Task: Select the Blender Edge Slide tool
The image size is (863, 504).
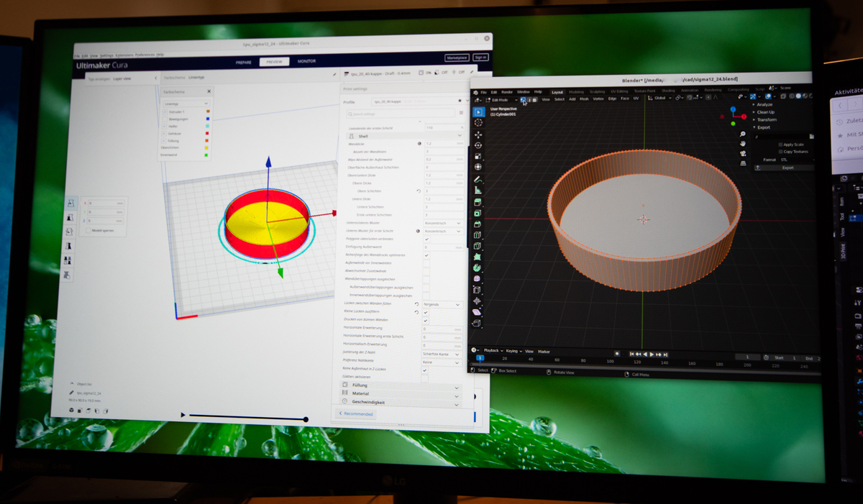Action: (477, 290)
